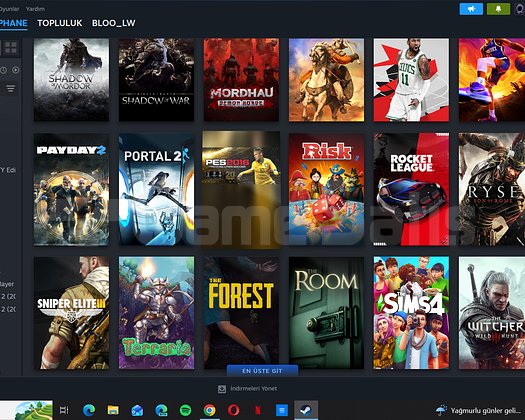Open the BLOO_LW profile tab
The width and height of the screenshot is (525, 420).
pyautogui.click(x=114, y=23)
